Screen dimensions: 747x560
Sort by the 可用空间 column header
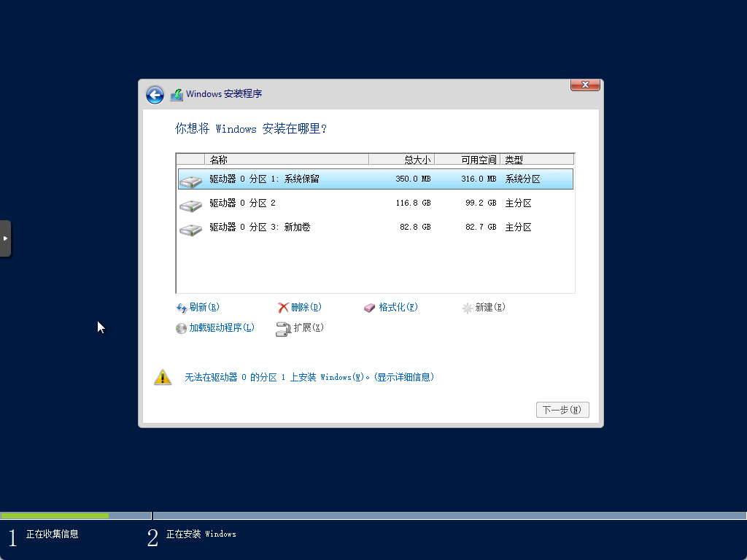[x=468, y=160]
